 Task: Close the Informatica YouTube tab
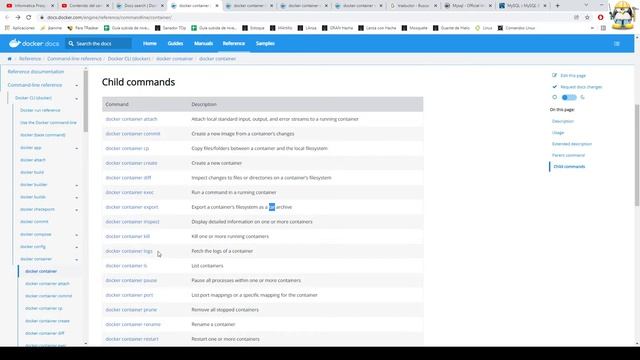(52, 6)
